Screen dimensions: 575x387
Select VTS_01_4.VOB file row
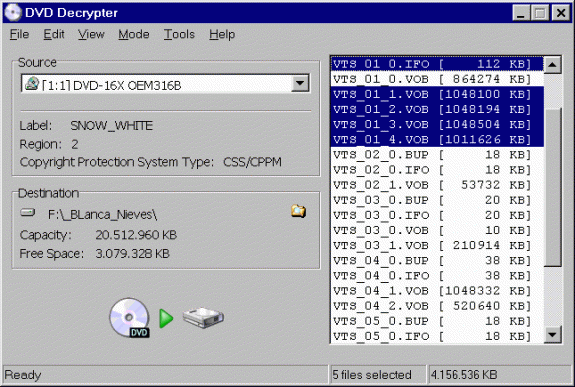(437, 139)
